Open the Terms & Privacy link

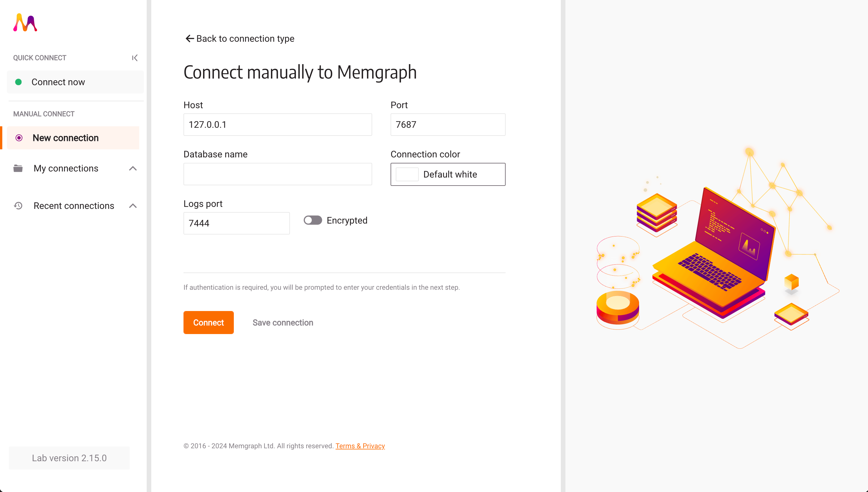pyautogui.click(x=360, y=446)
